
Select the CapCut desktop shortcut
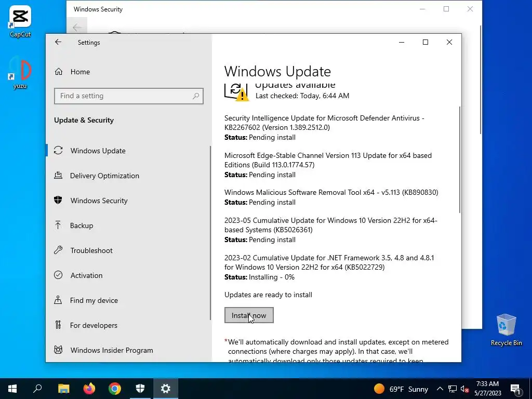20,21
